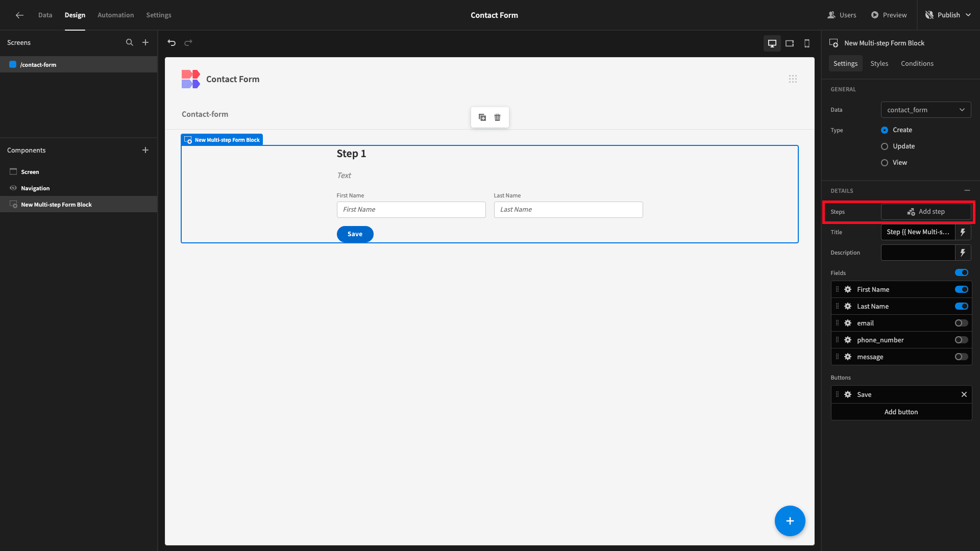Click the redo arrow
The height and width of the screenshot is (551, 980).
coord(188,43)
